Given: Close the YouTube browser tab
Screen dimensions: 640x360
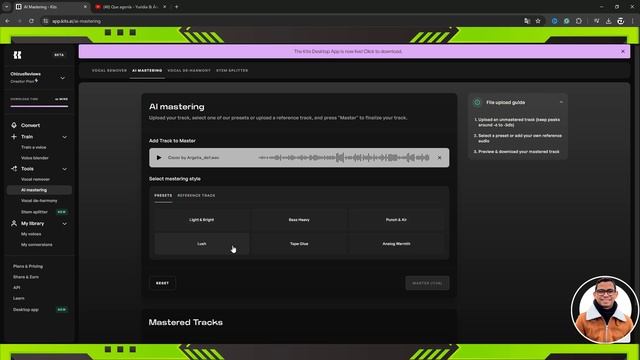Looking at the screenshot, I should click(x=164, y=7).
